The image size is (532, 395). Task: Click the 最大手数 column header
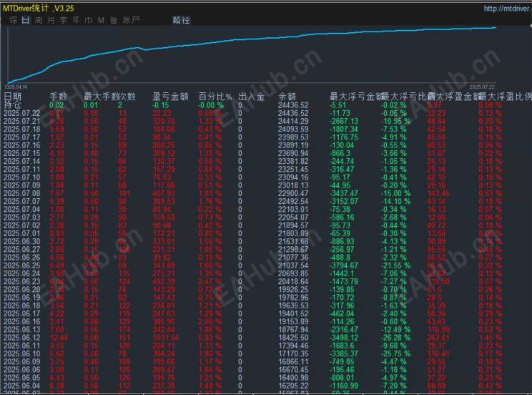point(101,97)
